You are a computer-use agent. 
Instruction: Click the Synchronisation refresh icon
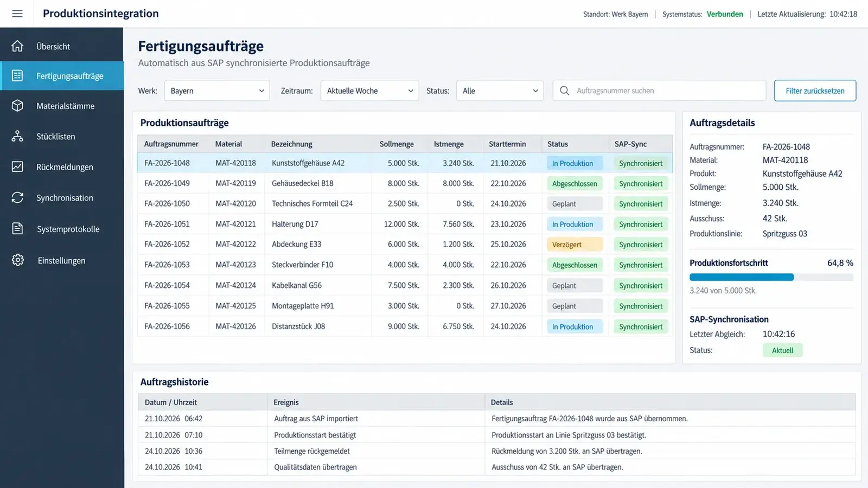(x=17, y=198)
